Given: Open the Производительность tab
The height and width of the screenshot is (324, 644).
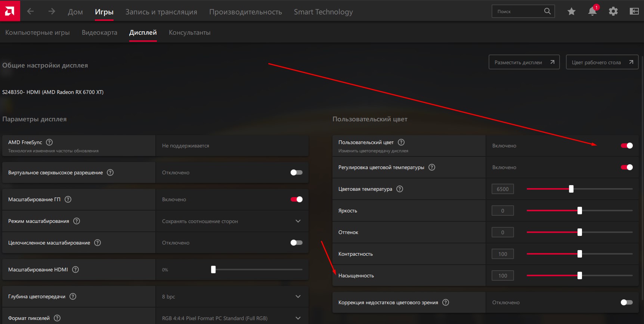Looking at the screenshot, I should (x=245, y=12).
